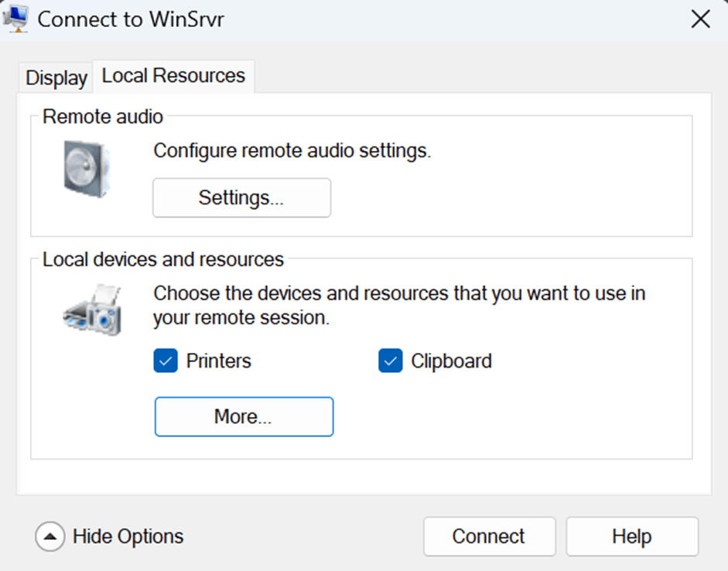Uncheck the Clipboard checkbox
Viewport: 728px width, 571px height.
pos(391,361)
